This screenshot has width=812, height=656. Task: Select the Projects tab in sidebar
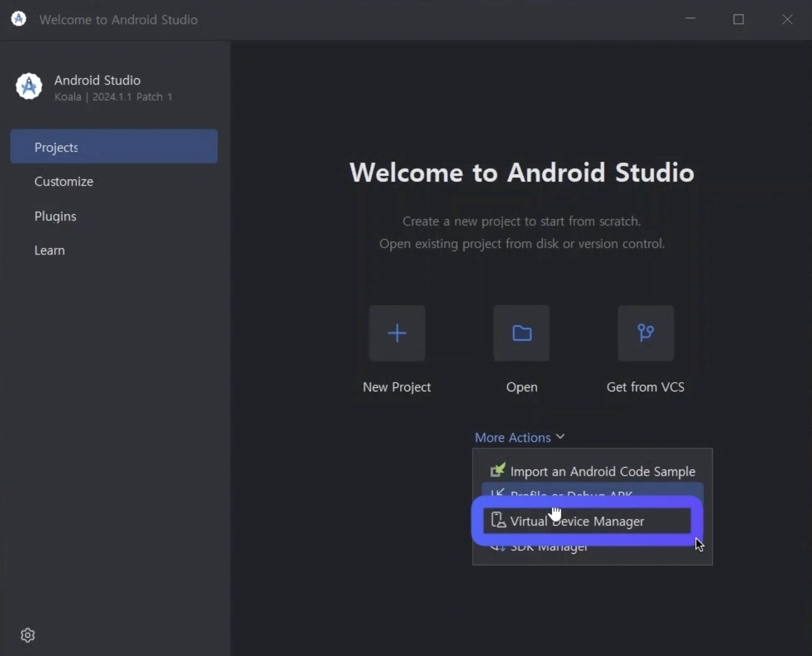click(x=114, y=147)
